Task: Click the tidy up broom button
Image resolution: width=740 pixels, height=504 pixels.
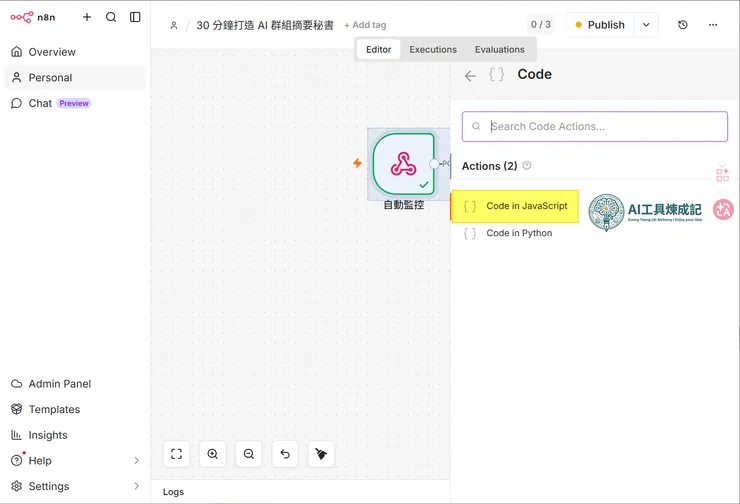Action: pyautogui.click(x=321, y=454)
